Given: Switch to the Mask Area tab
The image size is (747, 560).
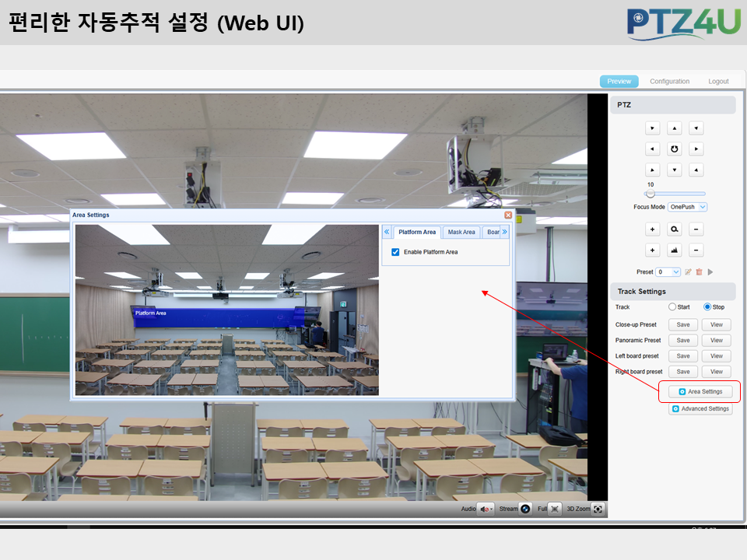Looking at the screenshot, I should pos(461,232).
